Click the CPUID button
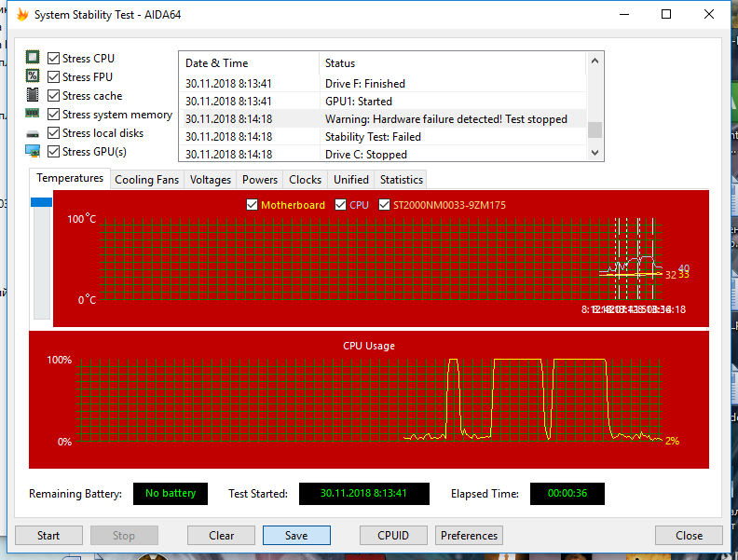738x560 pixels. [394, 536]
